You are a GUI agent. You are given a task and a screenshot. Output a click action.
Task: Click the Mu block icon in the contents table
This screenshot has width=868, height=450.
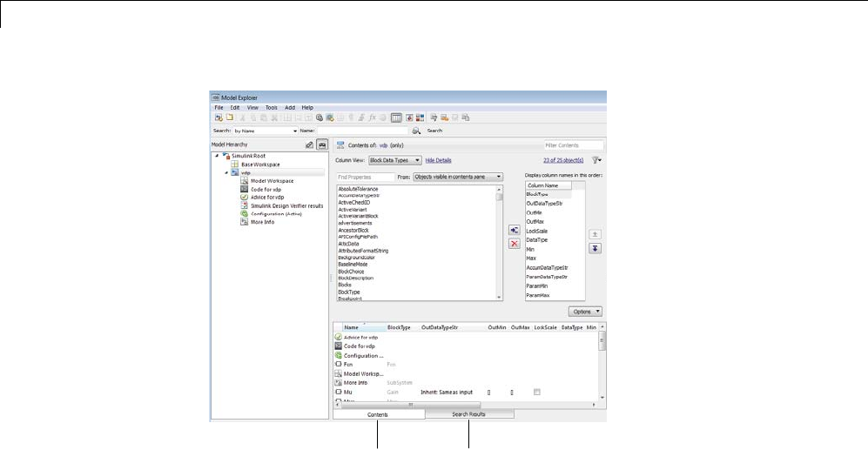(x=338, y=392)
